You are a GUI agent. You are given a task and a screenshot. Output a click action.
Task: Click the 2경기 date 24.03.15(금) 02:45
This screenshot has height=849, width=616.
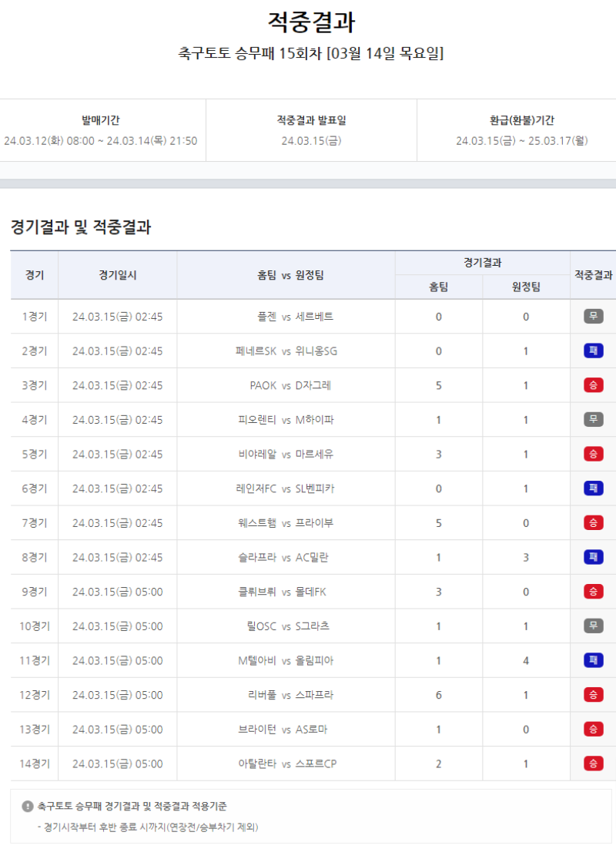118,351
